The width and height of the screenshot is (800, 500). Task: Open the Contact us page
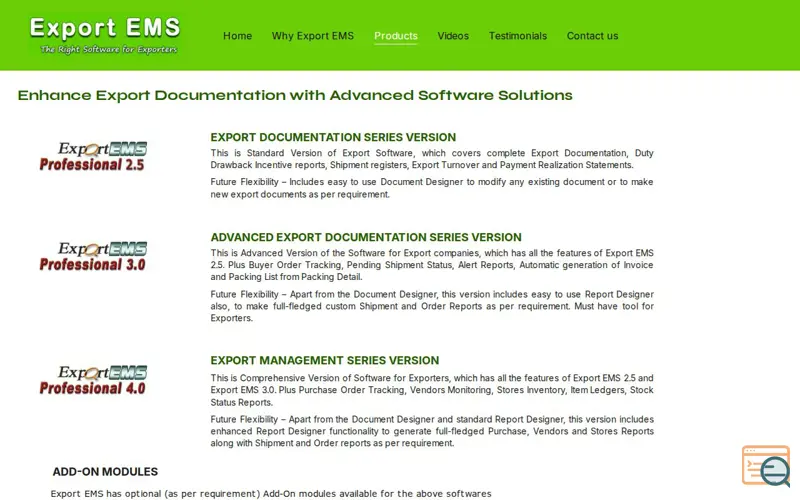592,36
